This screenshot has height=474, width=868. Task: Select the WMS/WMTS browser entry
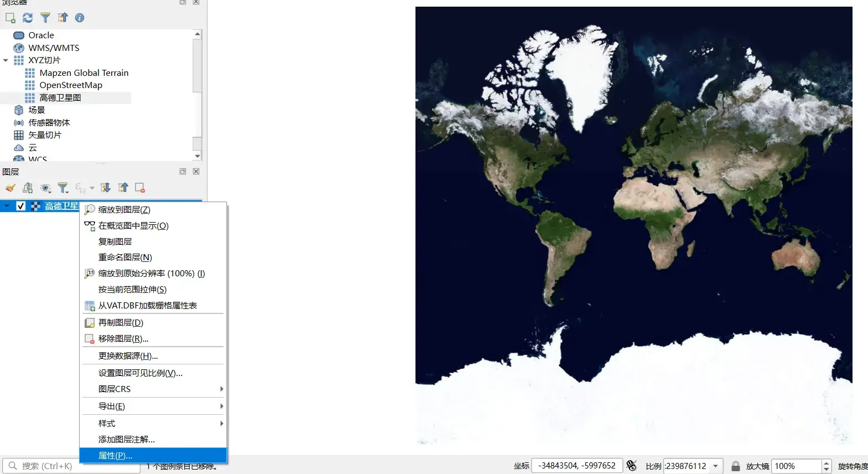point(54,48)
